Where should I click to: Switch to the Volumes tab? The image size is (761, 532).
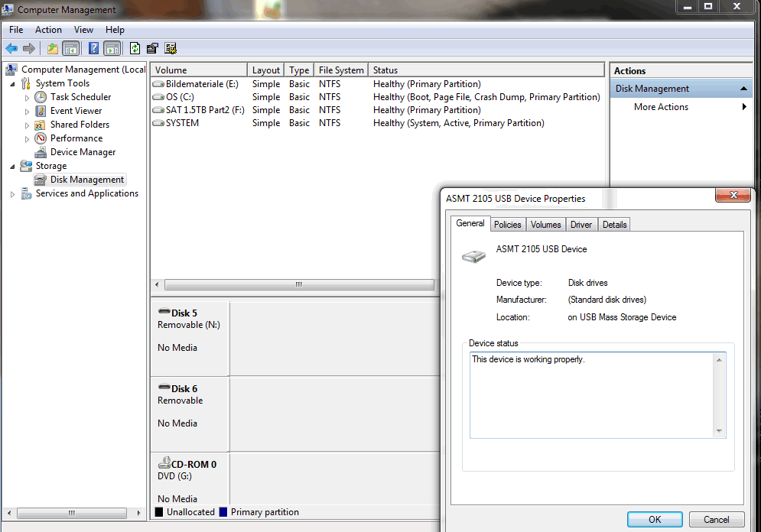(545, 225)
